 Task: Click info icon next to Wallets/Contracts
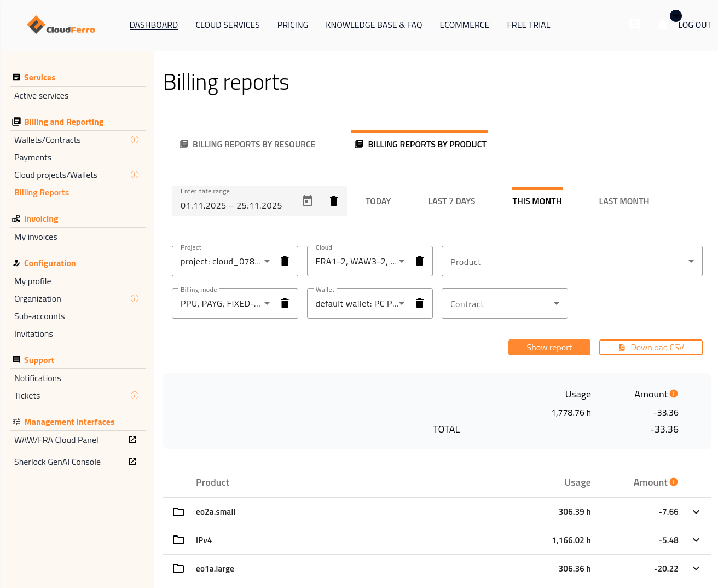point(135,140)
